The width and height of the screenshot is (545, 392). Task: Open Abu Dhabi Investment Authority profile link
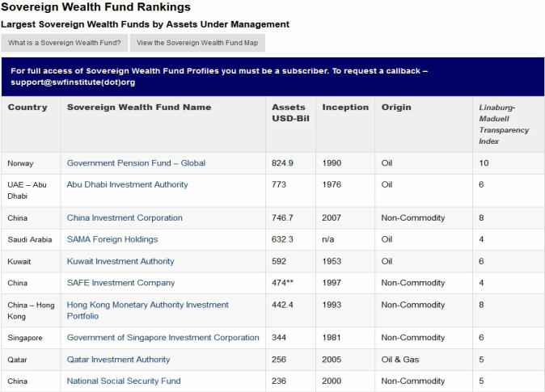coord(127,185)
